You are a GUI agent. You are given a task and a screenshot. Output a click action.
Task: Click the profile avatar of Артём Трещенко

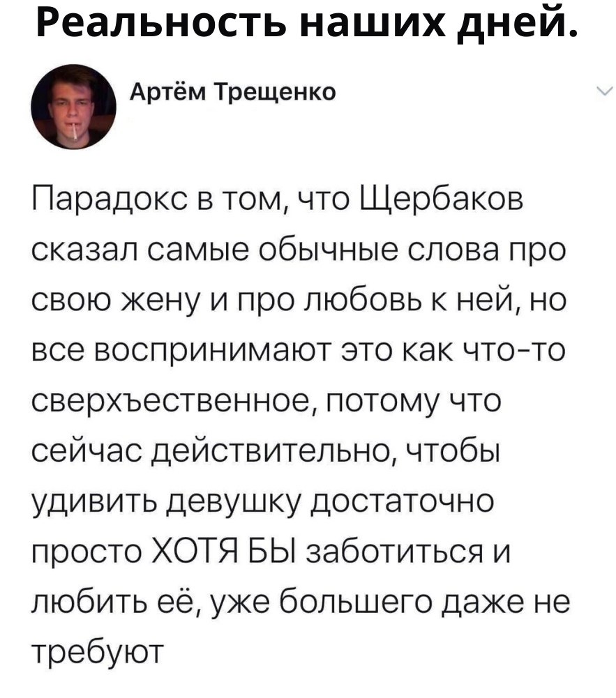[73, 105]
